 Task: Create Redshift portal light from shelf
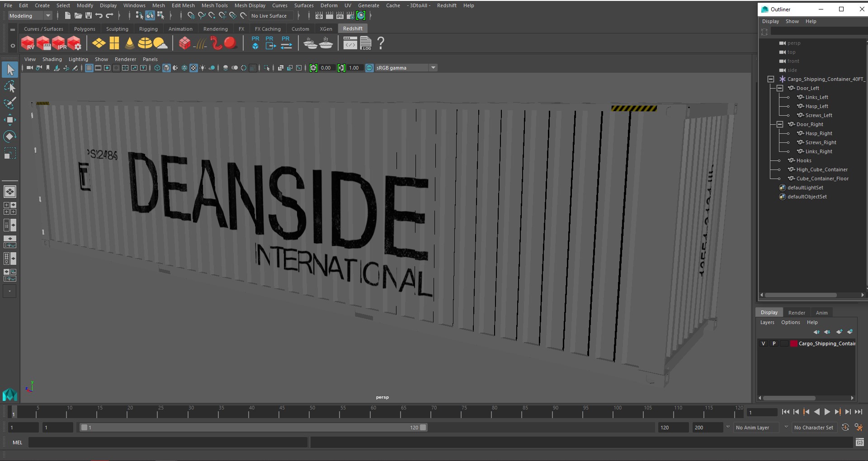coord(114,43)
